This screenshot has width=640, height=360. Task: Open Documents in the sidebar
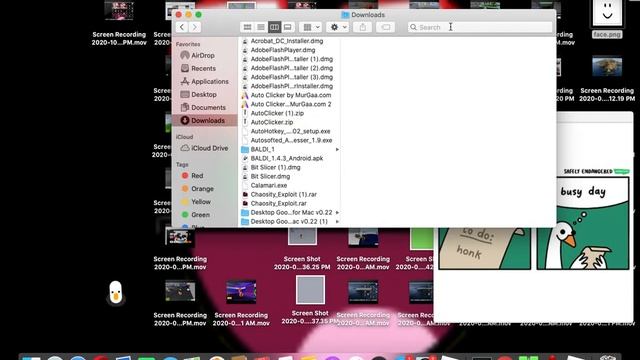tap(204, 107)
